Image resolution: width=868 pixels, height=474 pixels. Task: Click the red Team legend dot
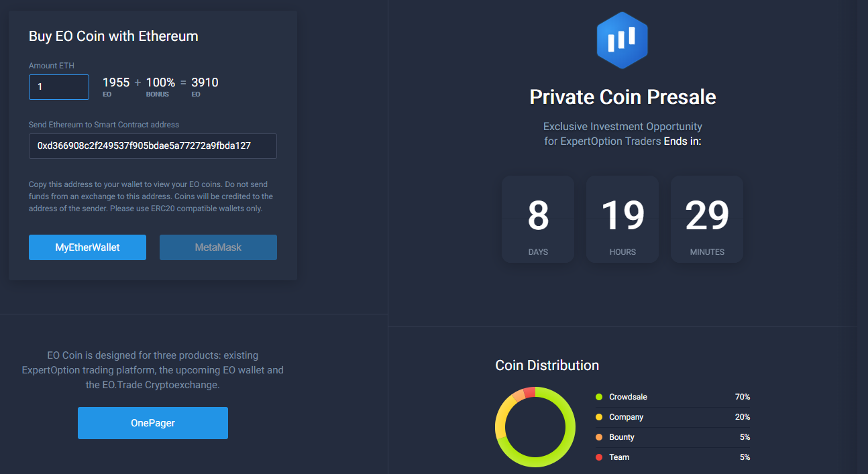tap(599, 457)
